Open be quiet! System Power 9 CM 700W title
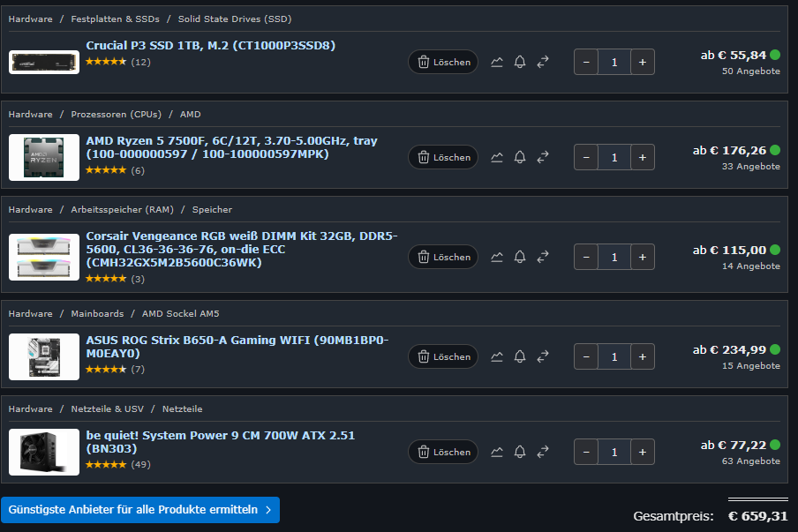 coord(221,441)
